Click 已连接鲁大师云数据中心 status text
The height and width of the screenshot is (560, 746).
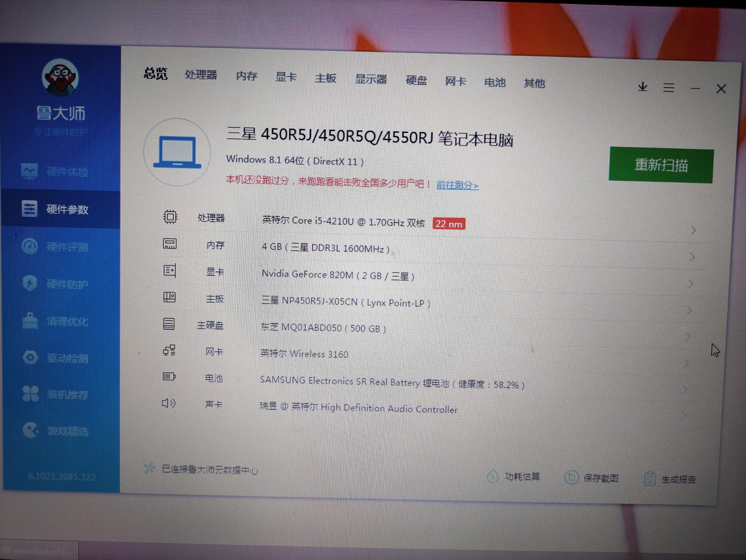[210, 469]
